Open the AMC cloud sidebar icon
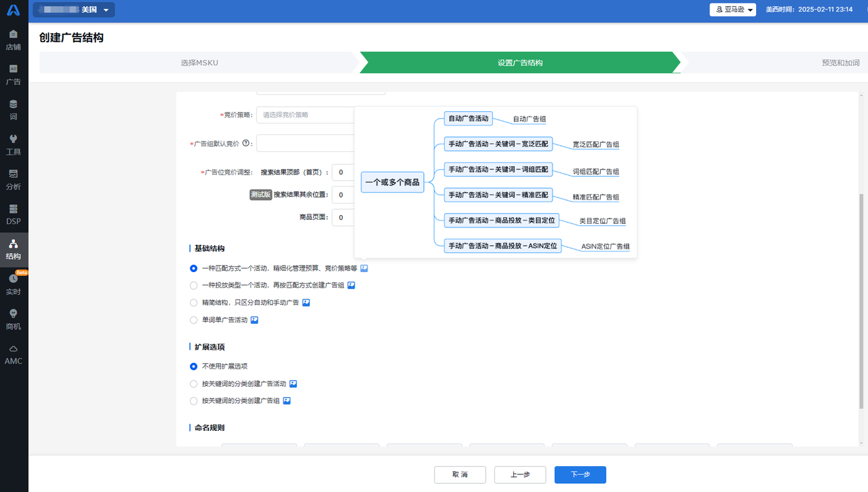868x492 pixels. coord(14,354)
